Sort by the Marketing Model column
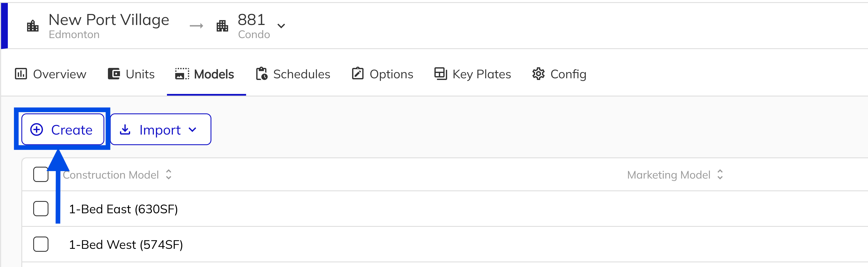Image resolution: width=868 pixels, height=267 pixels. click(x=720, y=174)
